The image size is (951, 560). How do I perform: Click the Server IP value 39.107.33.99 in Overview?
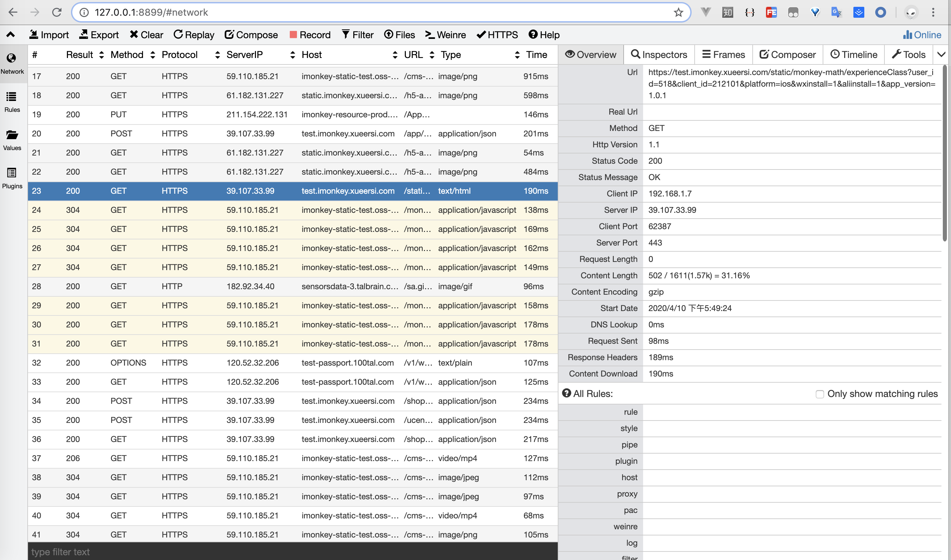click(672, 210)
